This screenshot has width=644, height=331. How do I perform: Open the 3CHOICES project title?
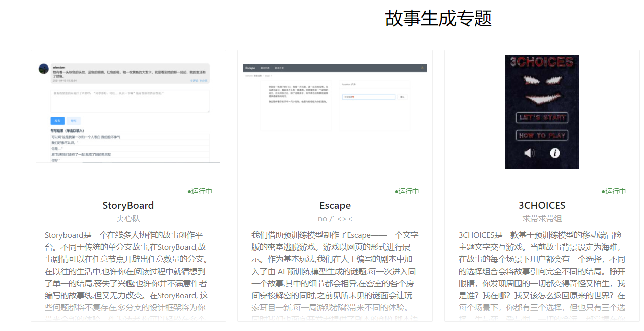pos(542,205)
